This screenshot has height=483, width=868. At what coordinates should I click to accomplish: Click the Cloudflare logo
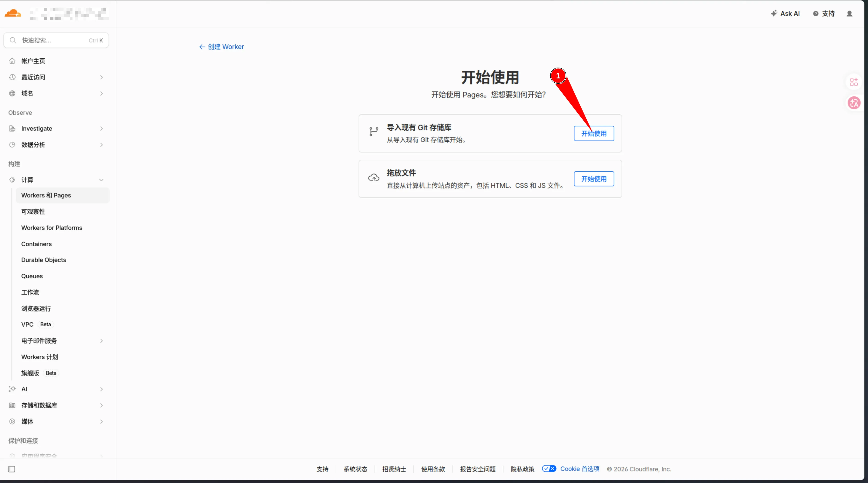(13, 13)
